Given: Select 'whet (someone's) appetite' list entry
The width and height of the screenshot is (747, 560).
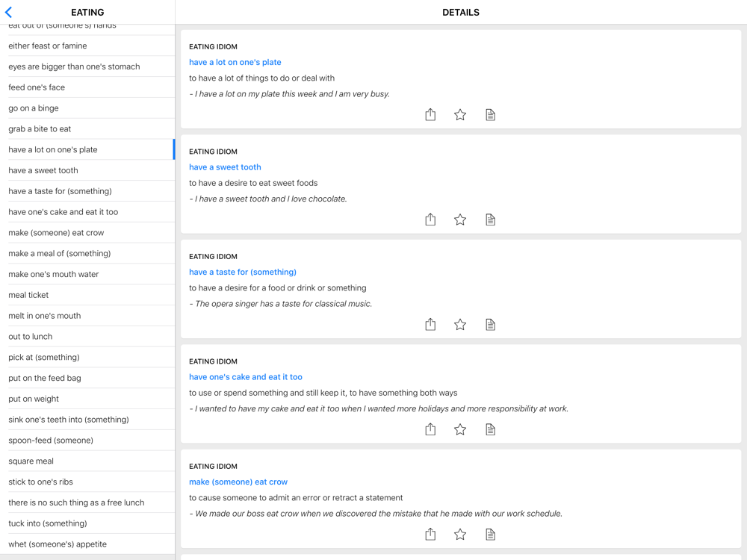Looking at the screenshot, I should pyautogui.click(x=58, y=544).
